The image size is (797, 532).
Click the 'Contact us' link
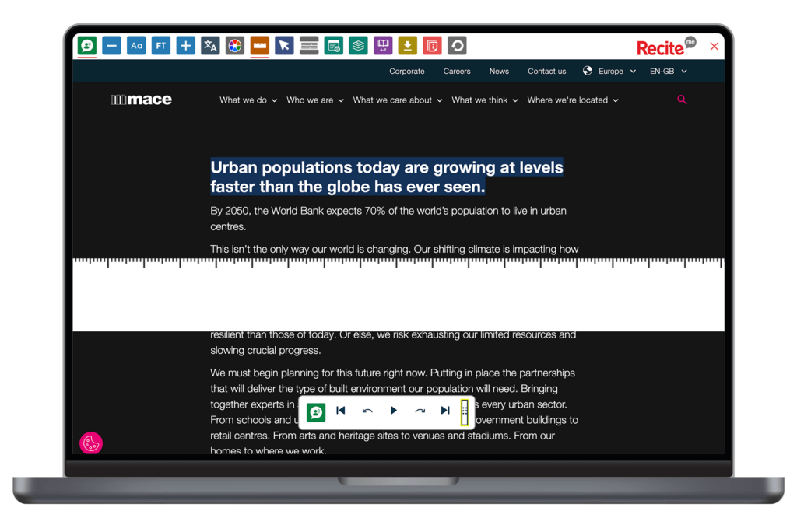pyautogui.click(x=546, y=71)
